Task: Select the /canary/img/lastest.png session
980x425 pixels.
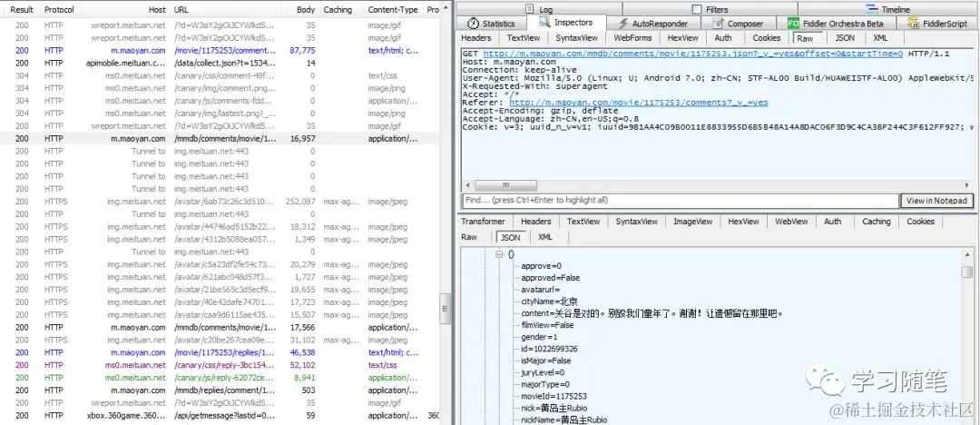Action: 220,114
